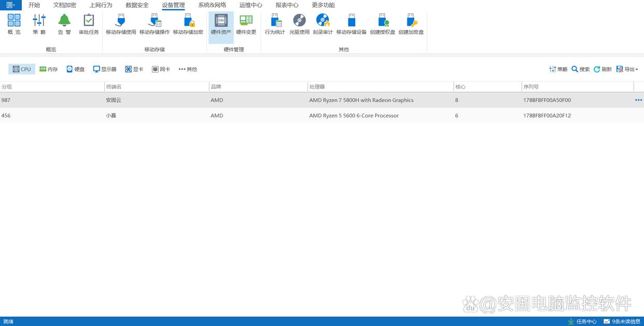Image resolution: width=644 pixels, height=326 pixels.
Task: Open the 导出 export dropdown
Action: tap(627, 69)
